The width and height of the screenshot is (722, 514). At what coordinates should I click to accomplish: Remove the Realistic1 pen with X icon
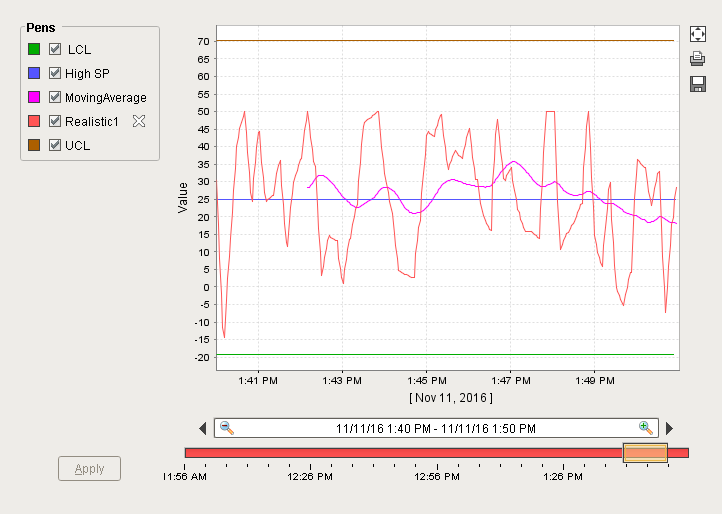tap(139, 121)
